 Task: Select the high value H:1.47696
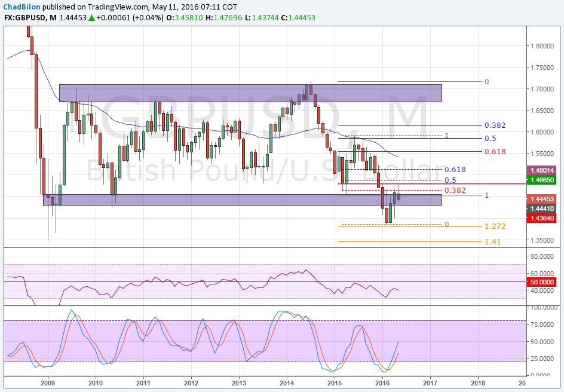point(223,17)
